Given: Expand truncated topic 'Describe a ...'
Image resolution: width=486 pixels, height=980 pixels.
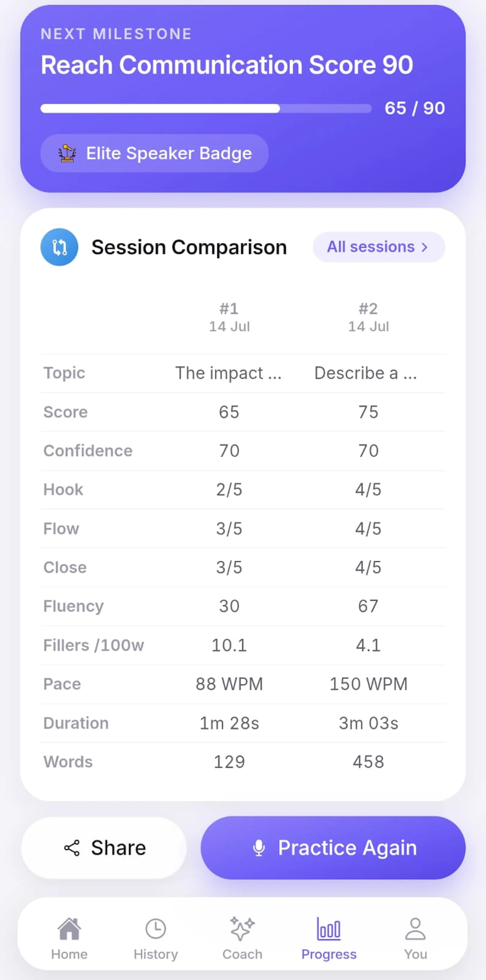Looking at the screenshot, I should 366,373.
